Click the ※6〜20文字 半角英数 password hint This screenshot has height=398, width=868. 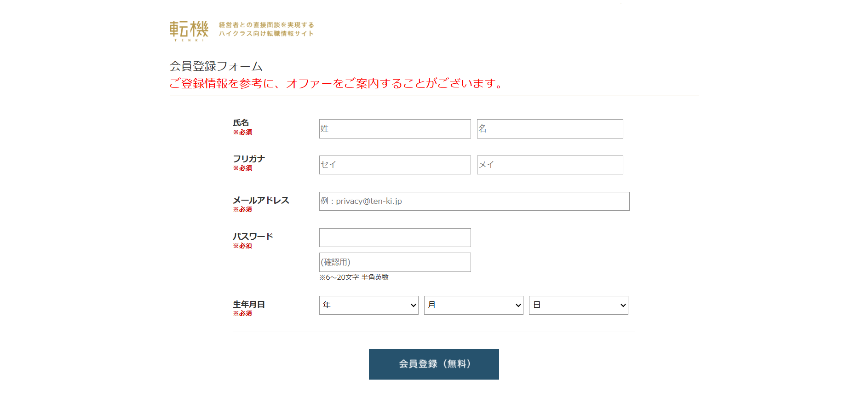tap(354, 277)
